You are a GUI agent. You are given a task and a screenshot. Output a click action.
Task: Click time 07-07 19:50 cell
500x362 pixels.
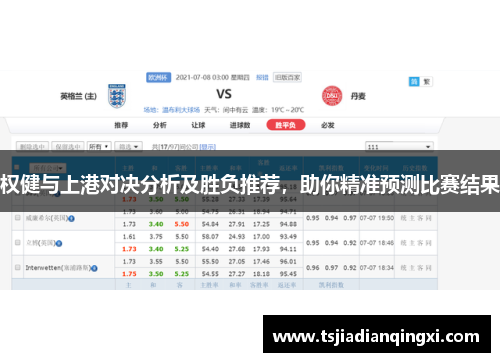coord(377,218)
